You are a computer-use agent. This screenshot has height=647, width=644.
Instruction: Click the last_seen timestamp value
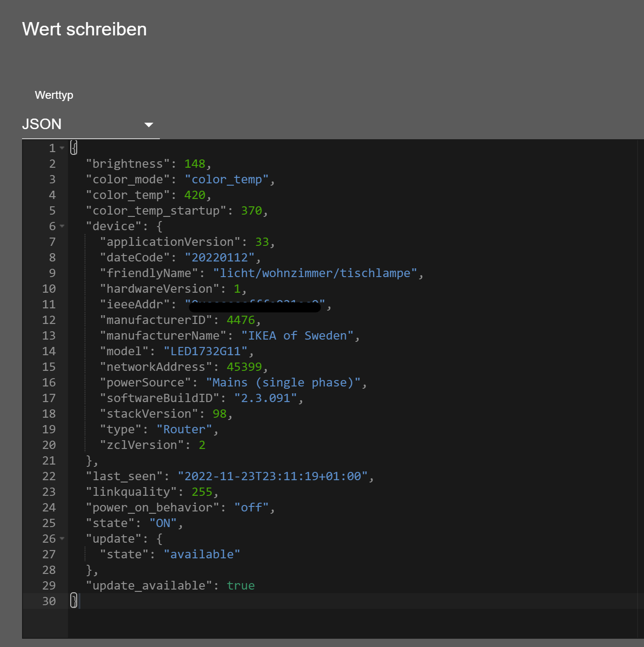tap(273, 477)
